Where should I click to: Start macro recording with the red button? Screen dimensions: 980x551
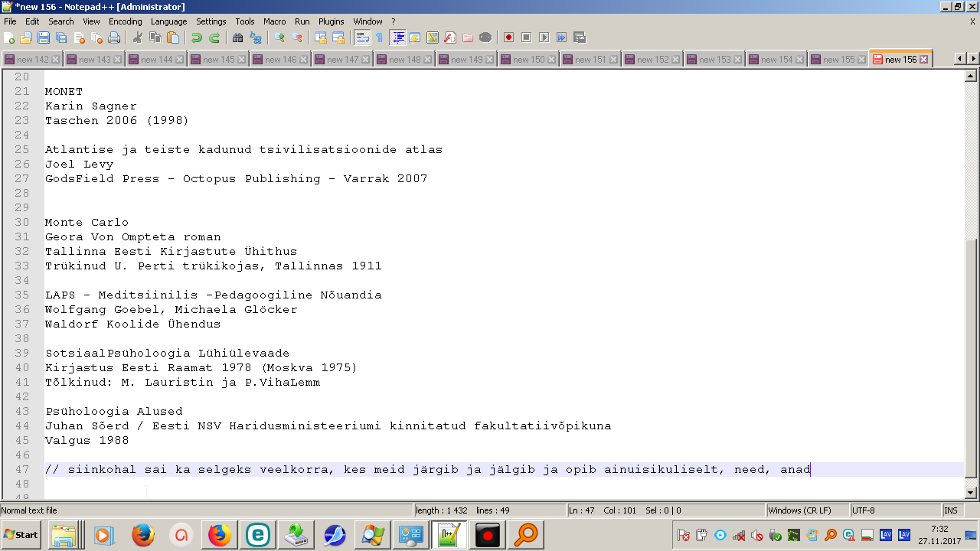pyautogui.click(x=508, y=37)
